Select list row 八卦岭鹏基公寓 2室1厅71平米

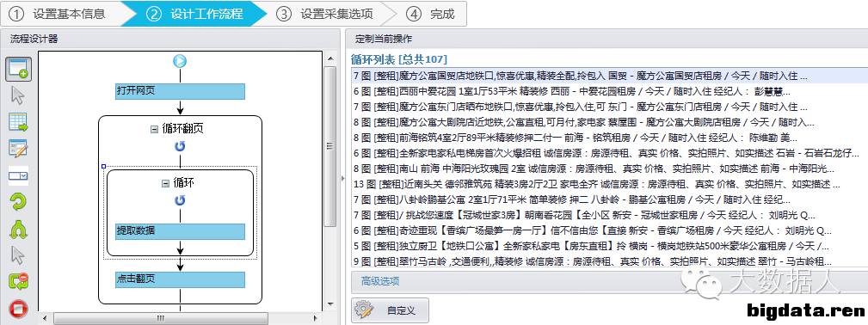pos(609,199)
